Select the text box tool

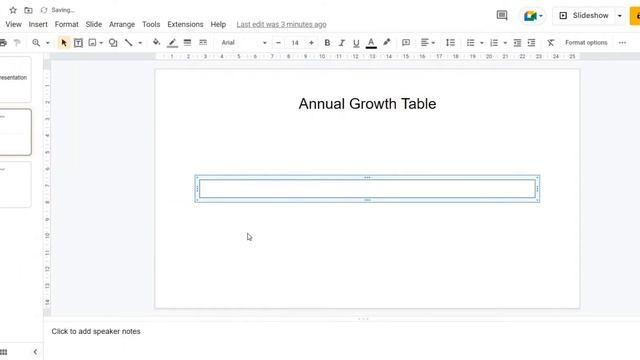pos(78,42)
